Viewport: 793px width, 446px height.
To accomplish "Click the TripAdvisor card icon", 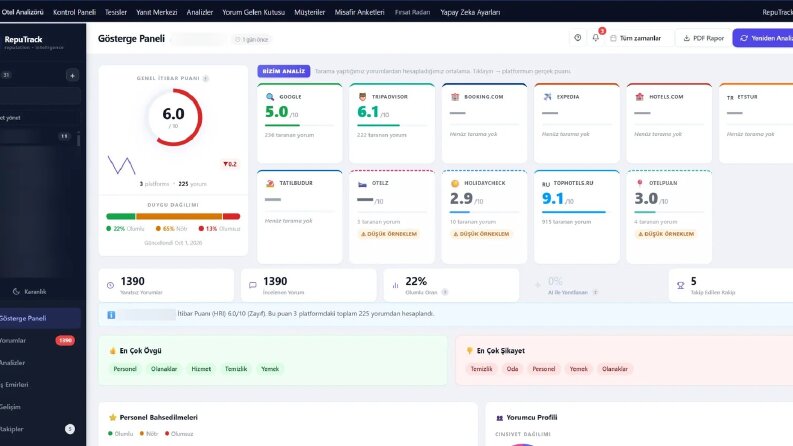I will point(362,97).
